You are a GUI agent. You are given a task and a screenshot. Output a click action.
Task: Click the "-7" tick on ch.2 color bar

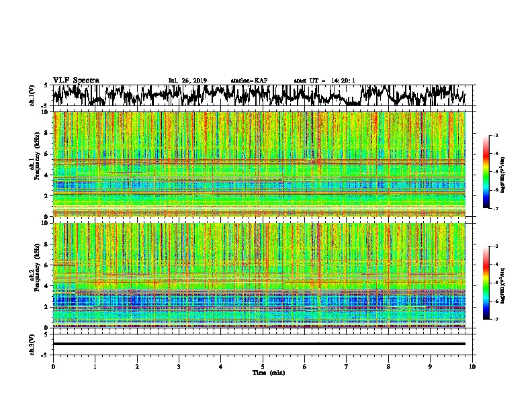[x=495, y=319]
